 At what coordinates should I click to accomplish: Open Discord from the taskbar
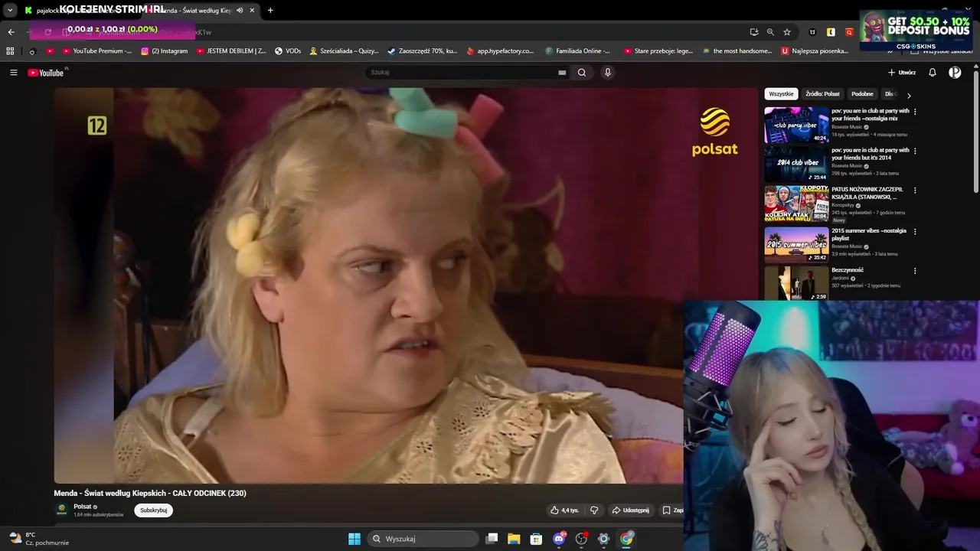click(559, 539)
